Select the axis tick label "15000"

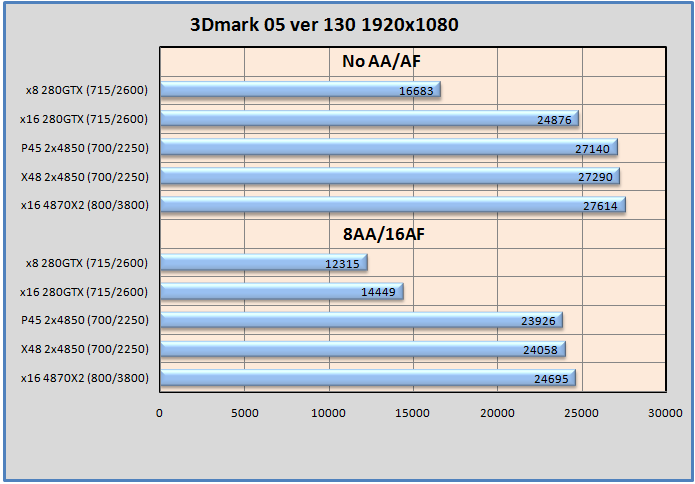pyautogui.click(x=413, y=413)
